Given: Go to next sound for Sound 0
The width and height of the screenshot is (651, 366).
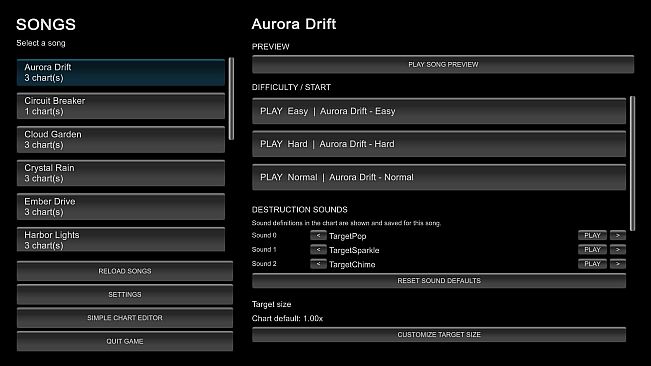Looking at the screenshot, I should (618, 235).
